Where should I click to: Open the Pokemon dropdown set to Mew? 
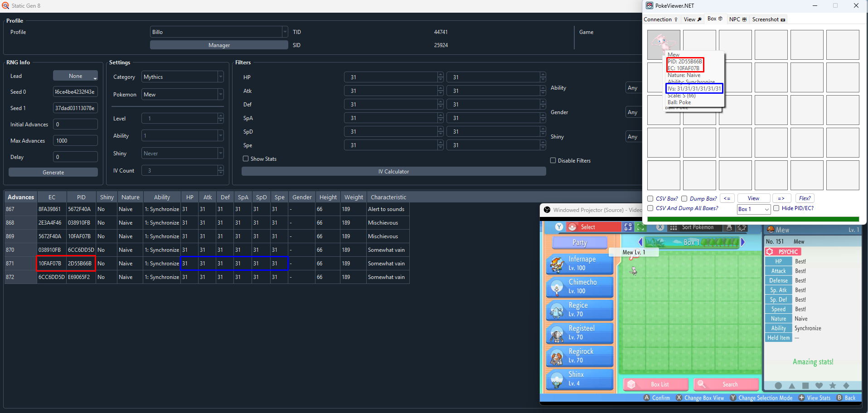(x=183, y=95)
